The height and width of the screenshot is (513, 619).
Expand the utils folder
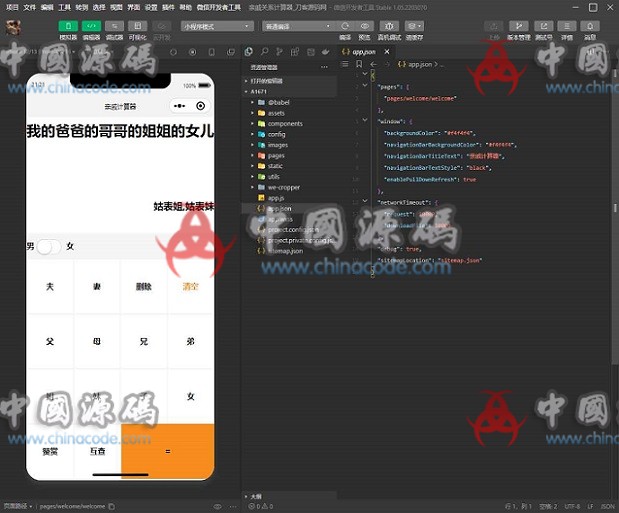point(289,177)
